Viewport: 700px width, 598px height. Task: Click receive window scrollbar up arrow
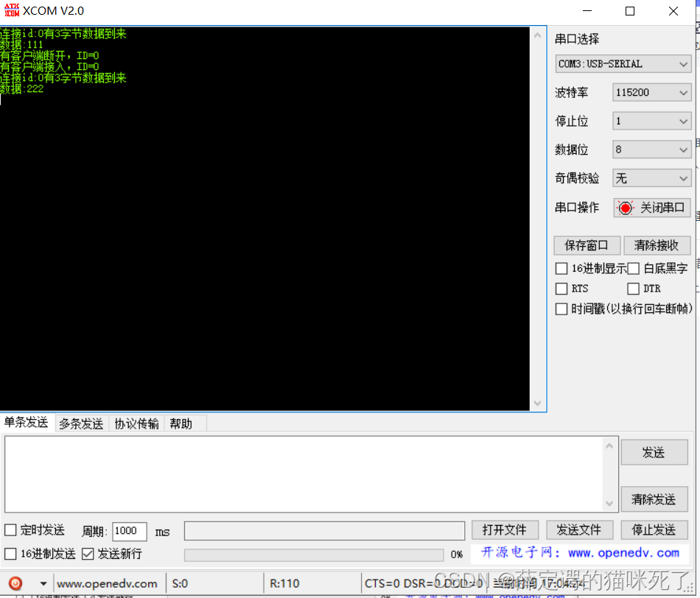[x=537, y=35]
